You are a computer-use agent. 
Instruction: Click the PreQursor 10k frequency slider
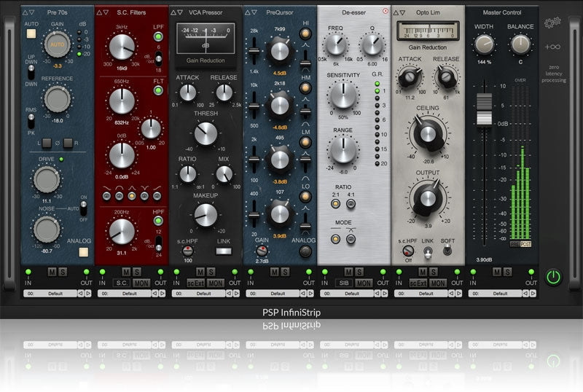coord(254,105)
